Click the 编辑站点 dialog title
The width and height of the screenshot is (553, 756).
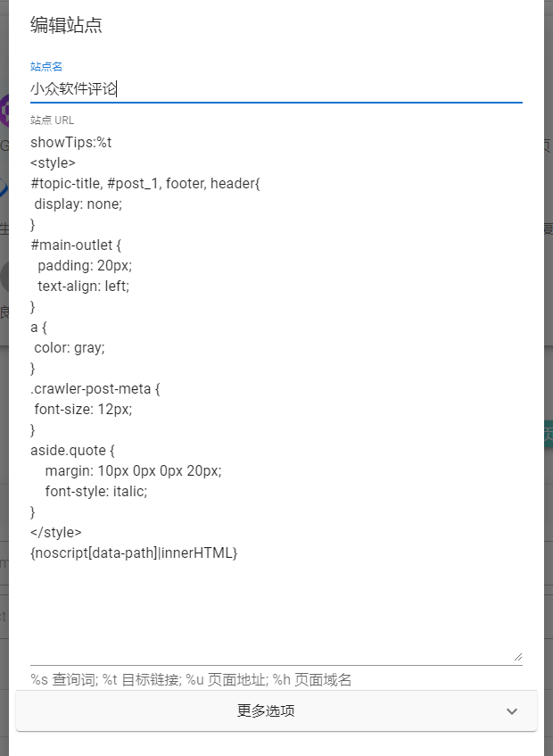pos(66,25)
